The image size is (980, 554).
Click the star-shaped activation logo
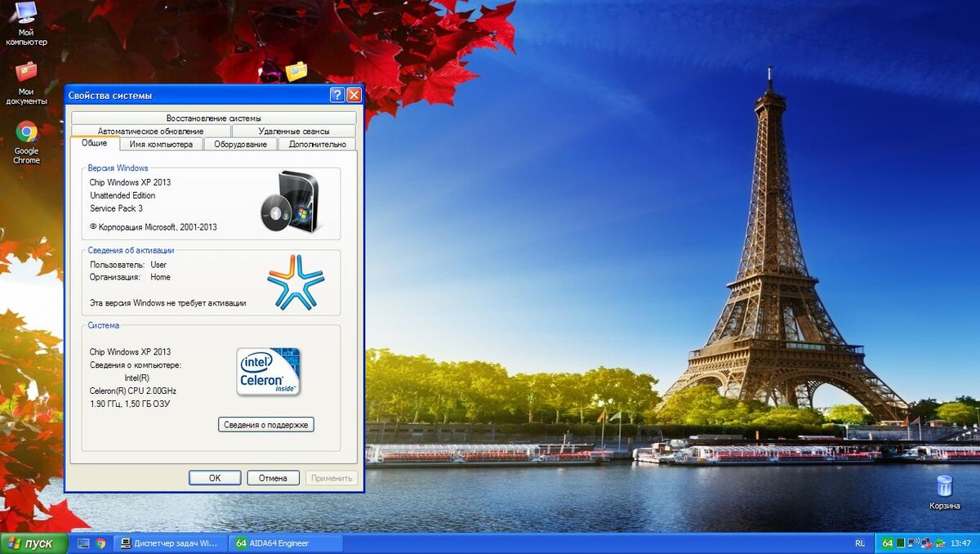click(x=296, y=282)
